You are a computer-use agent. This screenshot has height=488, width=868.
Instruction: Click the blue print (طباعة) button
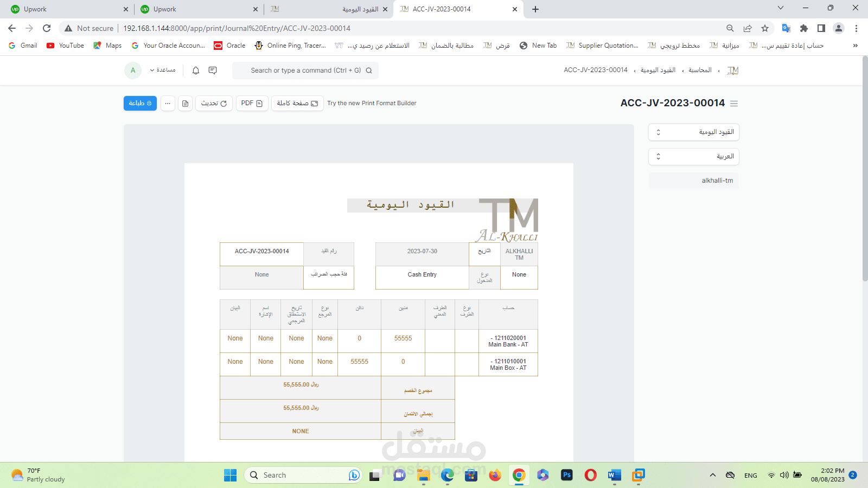[140, 103]
